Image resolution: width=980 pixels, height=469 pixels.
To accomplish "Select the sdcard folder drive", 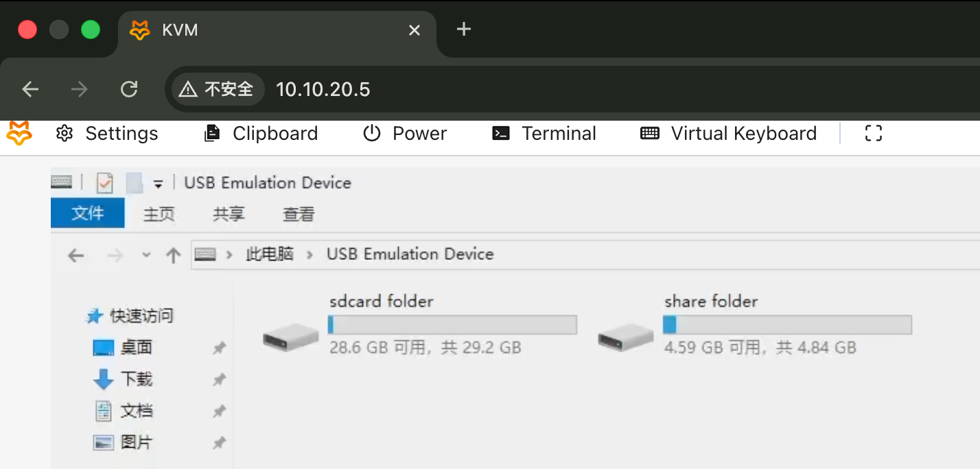I will (x=291, y=336).
